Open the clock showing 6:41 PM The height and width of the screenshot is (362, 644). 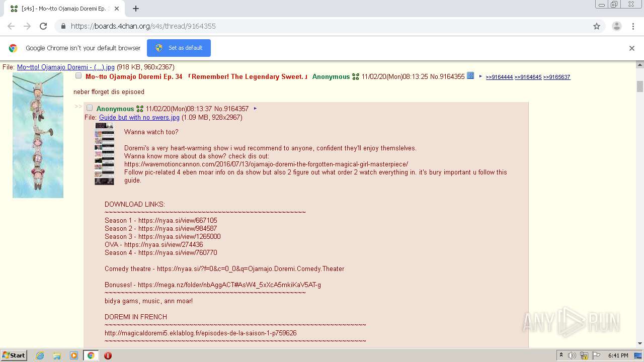pos(618,355)
